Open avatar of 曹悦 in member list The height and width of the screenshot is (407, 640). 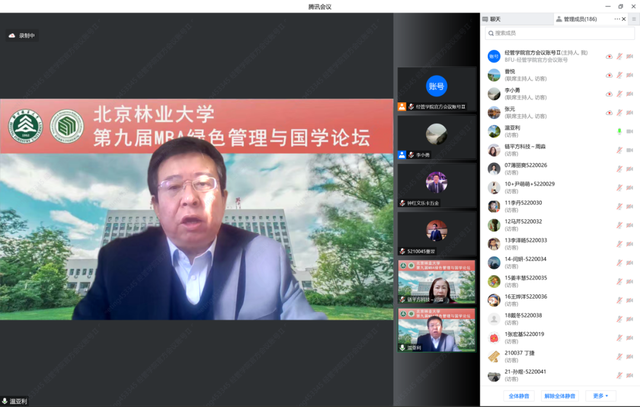pyautogui.click(x=494, y=76)
